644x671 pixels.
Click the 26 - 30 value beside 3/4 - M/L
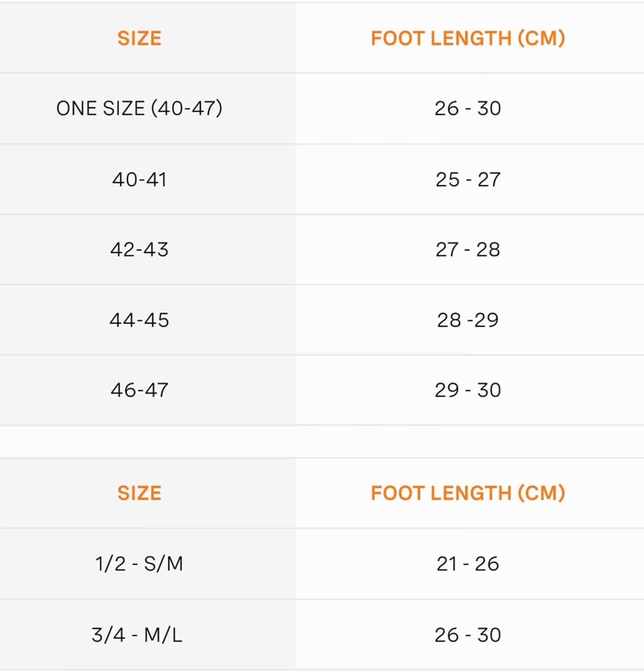point(468,635)
